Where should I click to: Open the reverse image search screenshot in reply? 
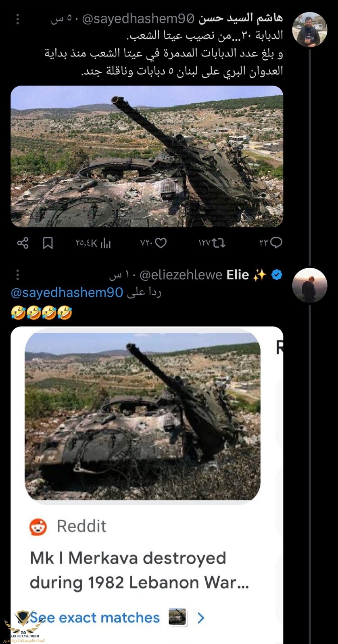(142, 415)
